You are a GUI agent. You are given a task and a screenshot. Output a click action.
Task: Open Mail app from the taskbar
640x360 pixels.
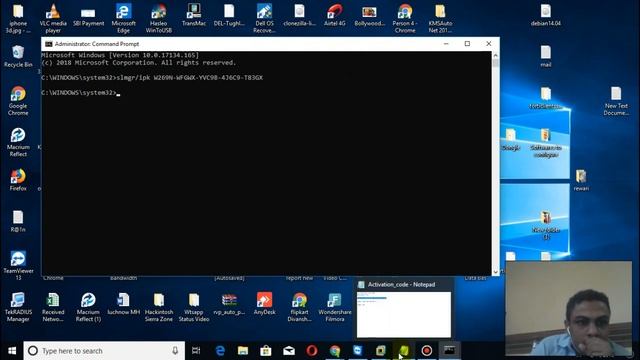(x=289, y=351)
